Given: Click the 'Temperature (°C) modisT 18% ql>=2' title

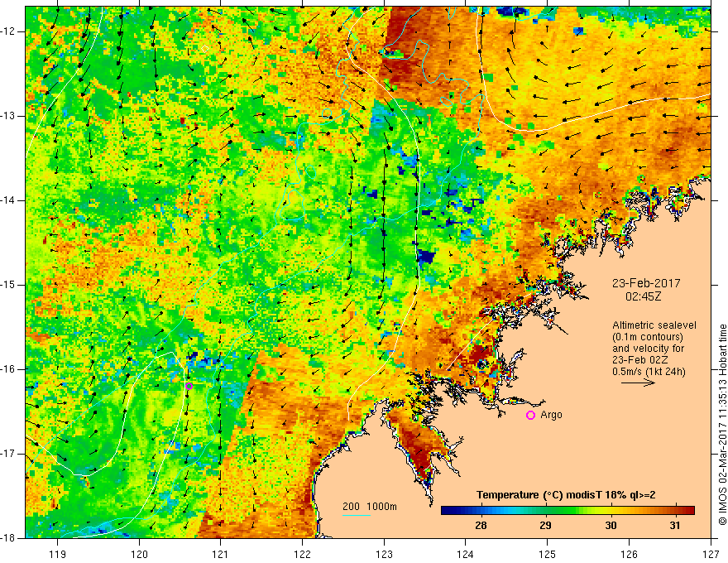Looking at the screenshot, I should [566, 495].
